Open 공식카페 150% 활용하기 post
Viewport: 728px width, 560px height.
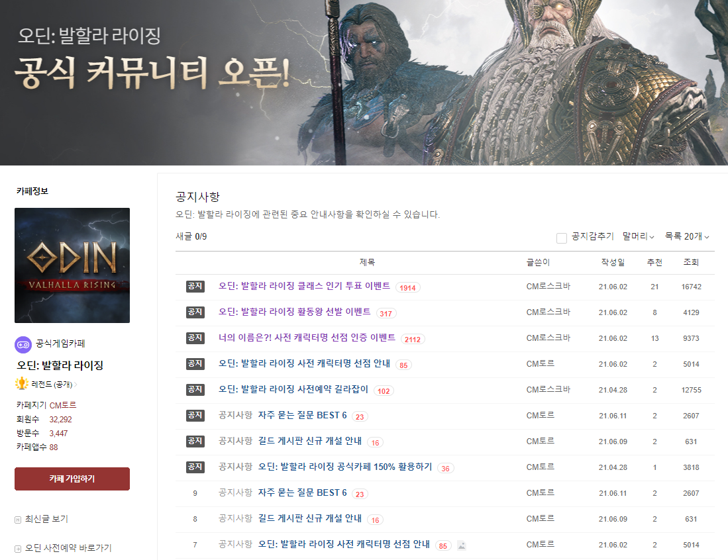pyautogui.click(x=345, y=467)
